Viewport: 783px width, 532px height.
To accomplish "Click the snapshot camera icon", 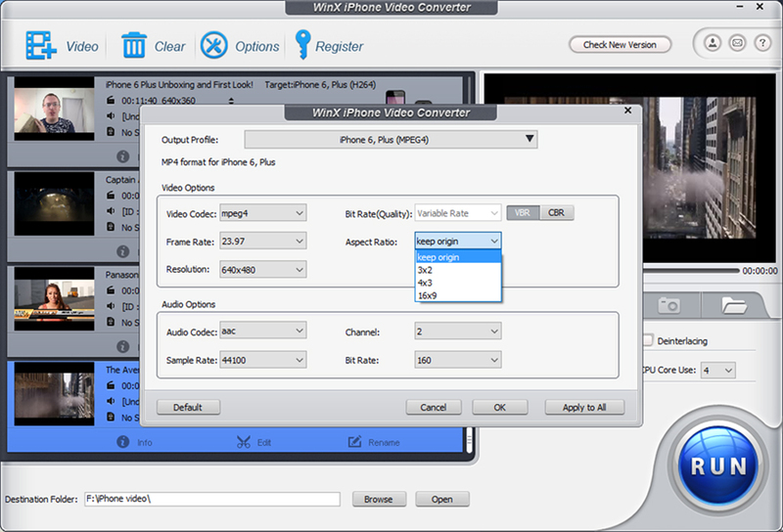I will point(669,305).
